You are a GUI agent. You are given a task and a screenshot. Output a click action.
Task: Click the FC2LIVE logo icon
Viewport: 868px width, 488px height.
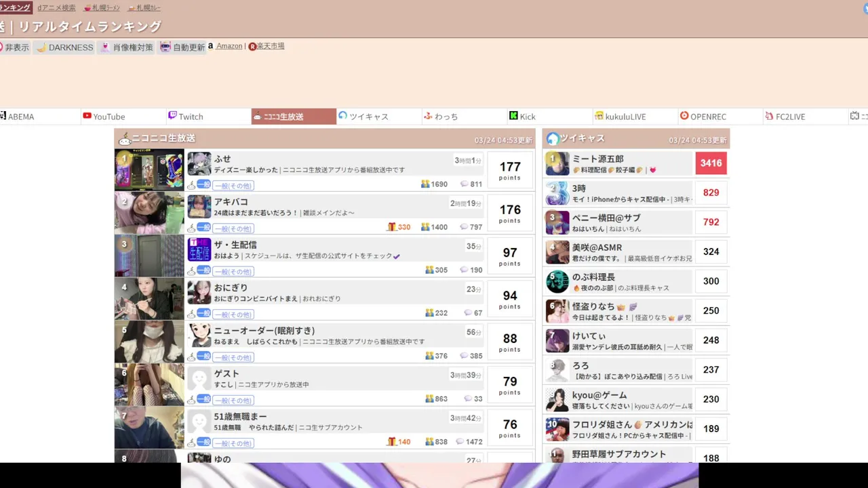[x=769, y=116]
